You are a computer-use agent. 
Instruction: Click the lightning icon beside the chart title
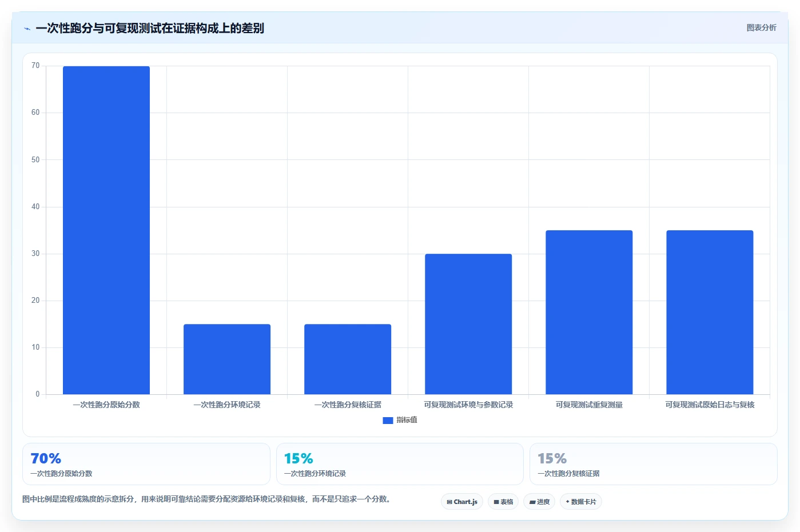(27, 29)
